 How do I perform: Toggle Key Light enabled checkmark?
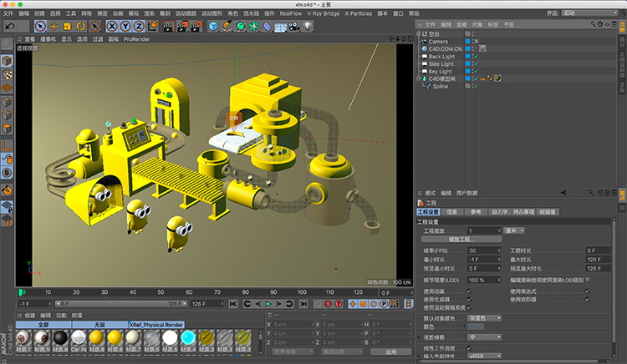pyautogui.click(x=477, y=72)
